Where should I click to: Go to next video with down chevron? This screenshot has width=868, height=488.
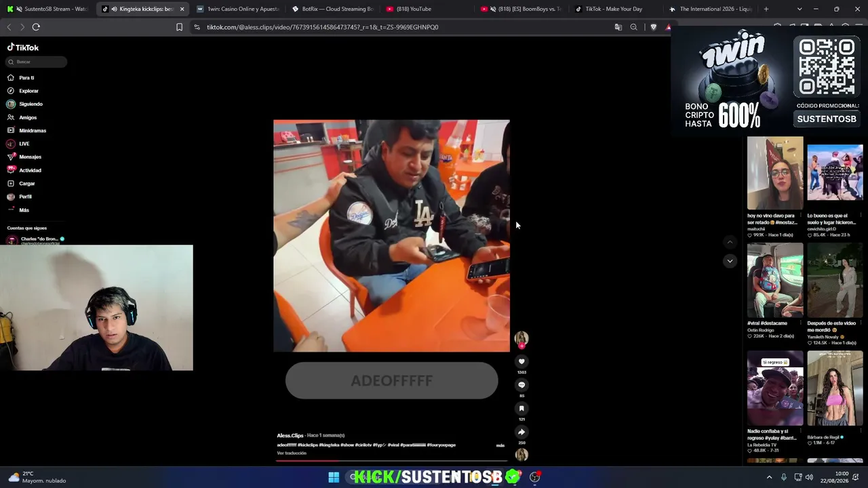pyautogui.click(x=730, y=260)
